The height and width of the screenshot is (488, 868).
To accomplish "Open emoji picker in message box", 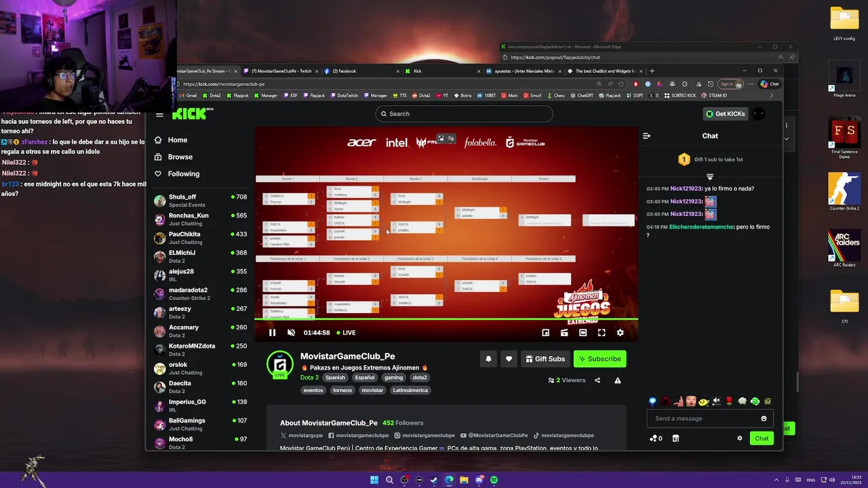I will point(764,419).
